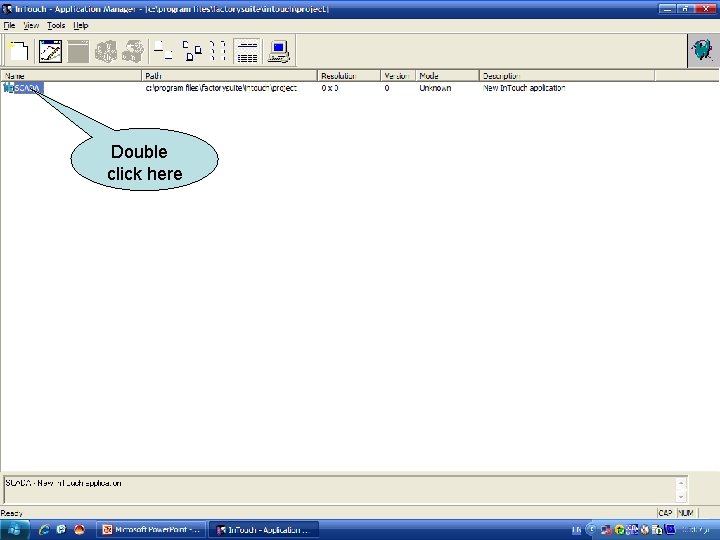Click the project path cell text
This screenshot has width=720, height=540.
point(221,88)
